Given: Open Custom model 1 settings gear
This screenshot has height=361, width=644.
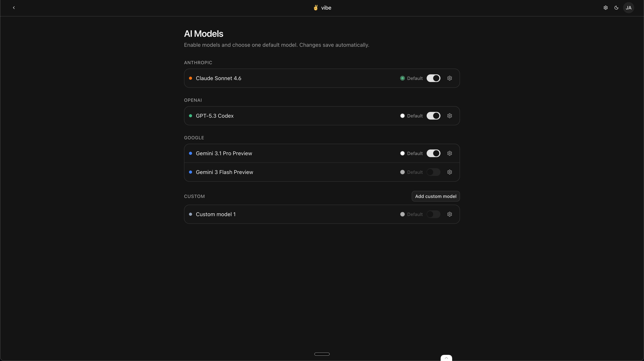Looking at the screenshot, I should pos(449,214).
